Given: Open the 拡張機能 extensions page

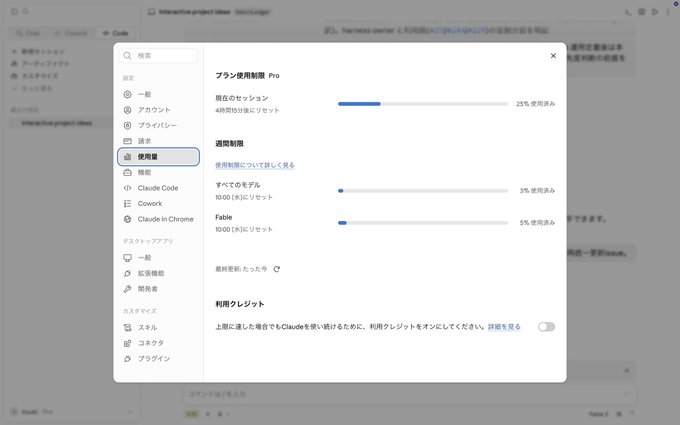Looking at the screenshot, I should point(158,273).
